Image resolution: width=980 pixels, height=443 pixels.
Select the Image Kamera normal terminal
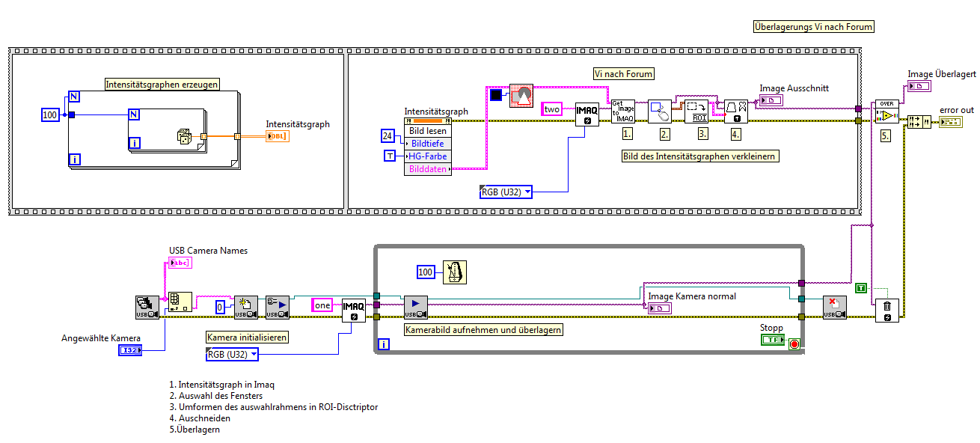coord(661,308)
